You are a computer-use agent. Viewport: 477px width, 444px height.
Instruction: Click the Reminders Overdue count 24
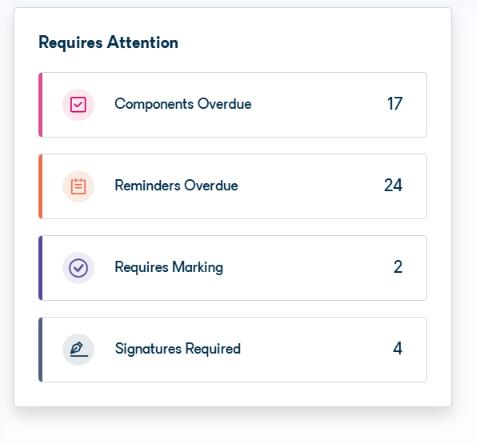393,185
